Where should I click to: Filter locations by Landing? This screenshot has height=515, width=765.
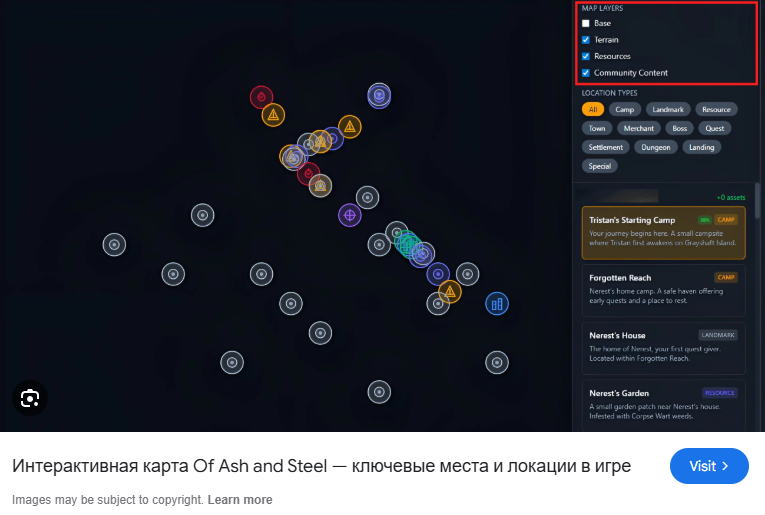coord(702,147)
